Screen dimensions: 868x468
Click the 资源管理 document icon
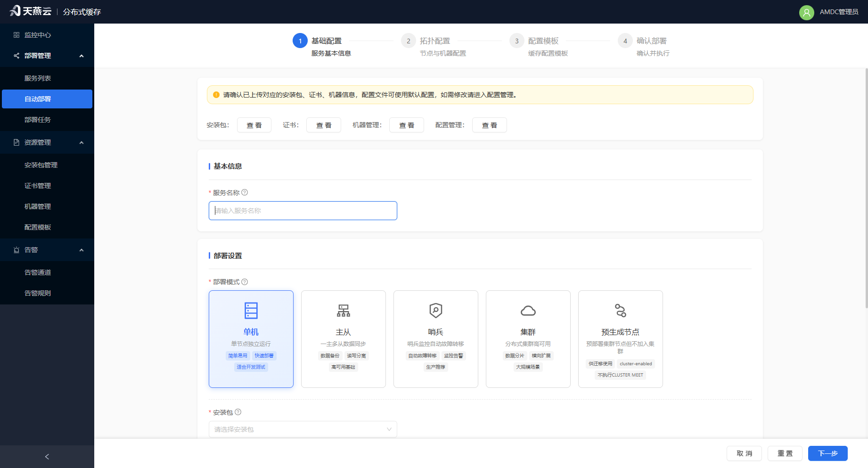16,142
